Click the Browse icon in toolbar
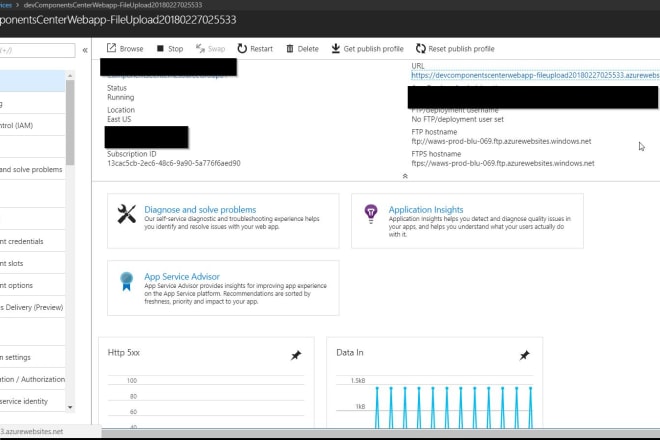The image size is (660, 440). [x=111, y=48]
